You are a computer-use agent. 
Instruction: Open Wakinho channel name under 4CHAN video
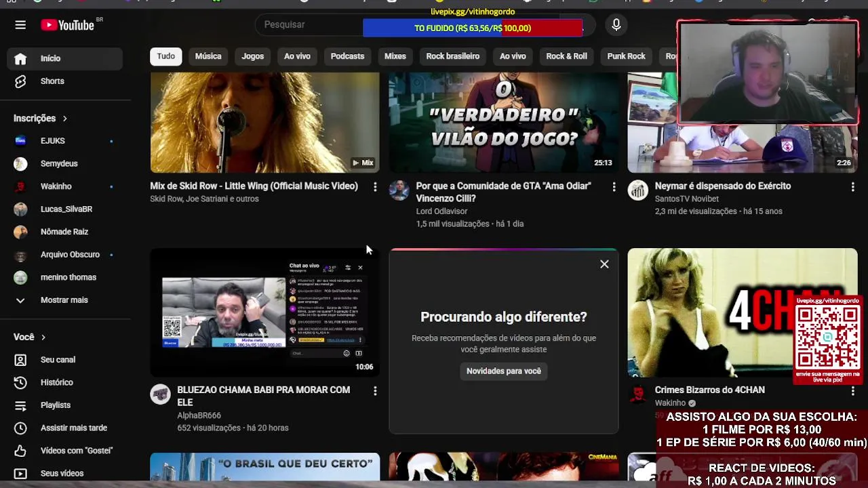pyautogui.click(x=671, y=403)
